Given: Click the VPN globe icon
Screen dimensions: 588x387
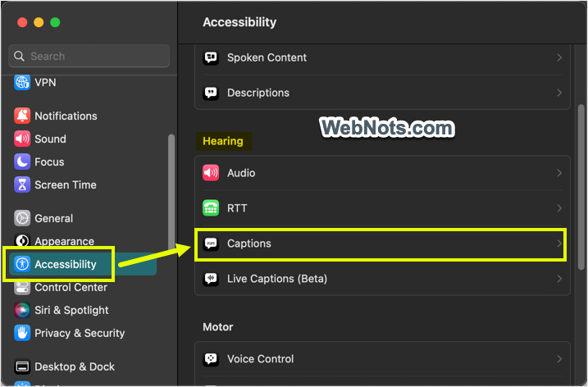Looking at the screenshot, I should point(22,83).
